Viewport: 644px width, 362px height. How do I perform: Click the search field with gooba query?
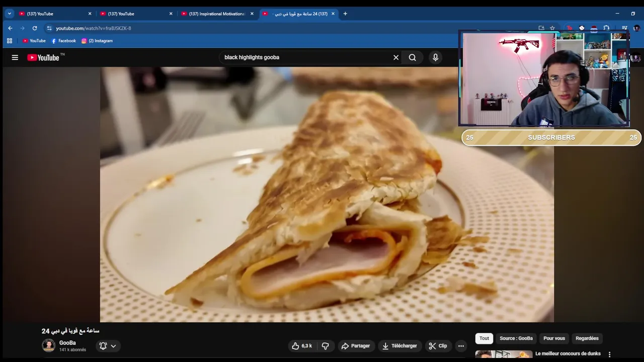306,57
